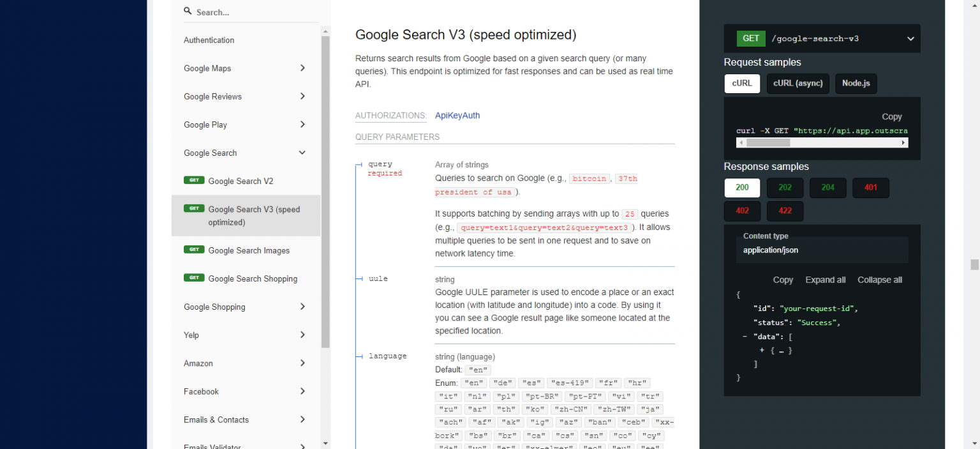Image resolution: width=980 pixels, height=449 pixels.
Task: Select the 422 response code
Action: point(785,211)
